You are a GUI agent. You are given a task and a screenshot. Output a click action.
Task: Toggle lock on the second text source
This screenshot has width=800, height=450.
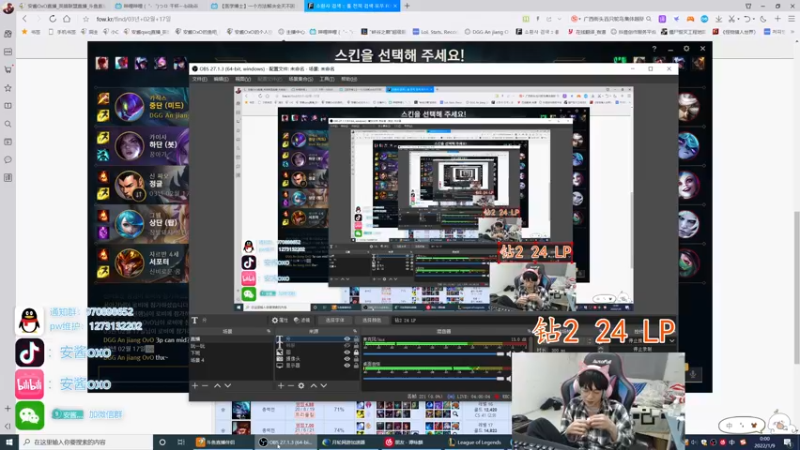356,346
